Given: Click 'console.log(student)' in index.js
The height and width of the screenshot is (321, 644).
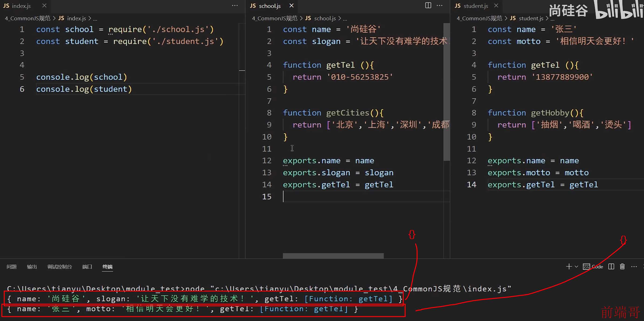Looking at the screenshot, I should point(84,89).
